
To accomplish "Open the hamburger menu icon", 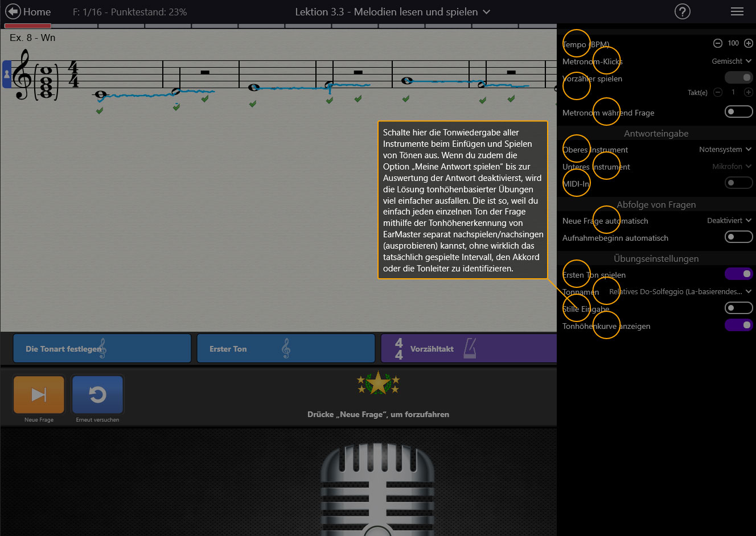I will point(737,12).
